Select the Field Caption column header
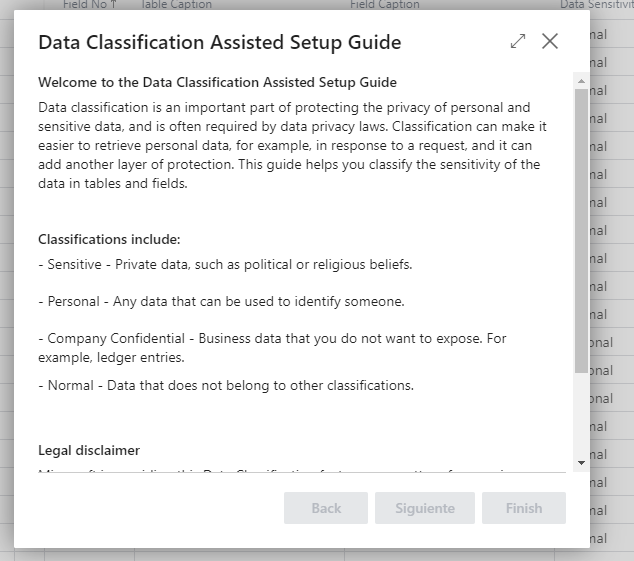The image size is (634, 561). [385, 5]
